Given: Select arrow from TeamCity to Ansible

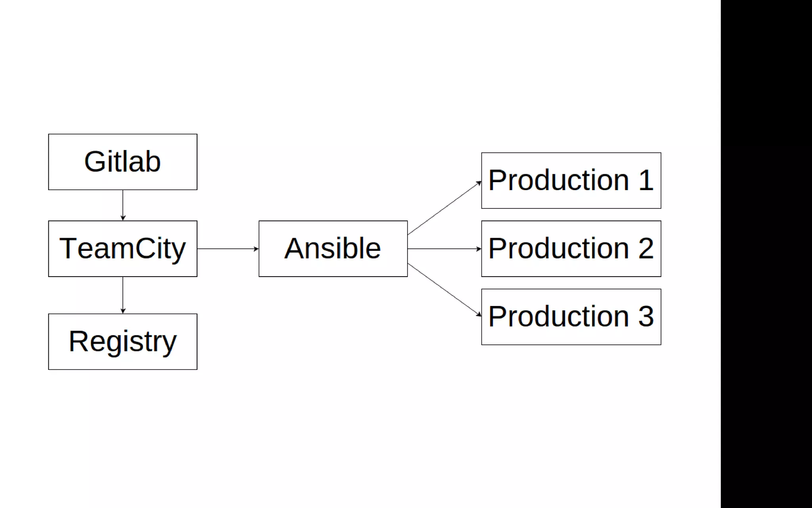Looking at the screenshot, I should pyautogui.click(x=228, y=249).
